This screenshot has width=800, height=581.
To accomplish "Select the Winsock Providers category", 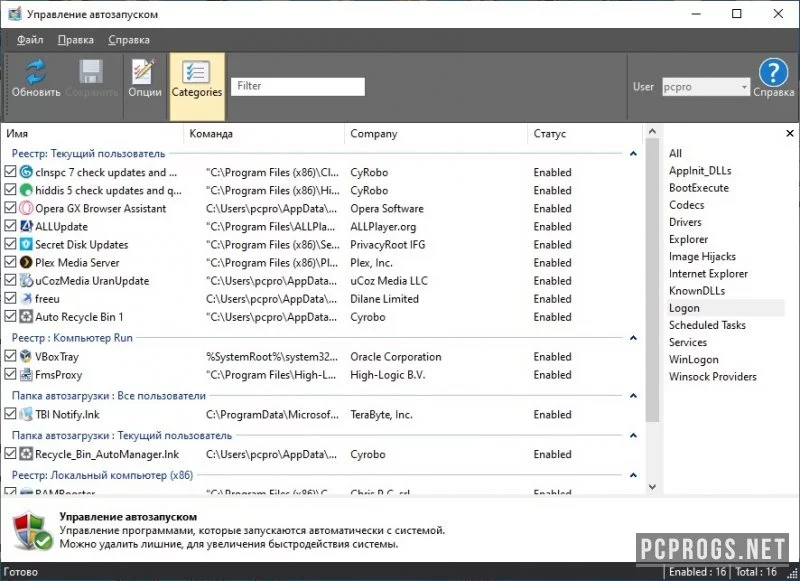I will click(x=713, y=376).
